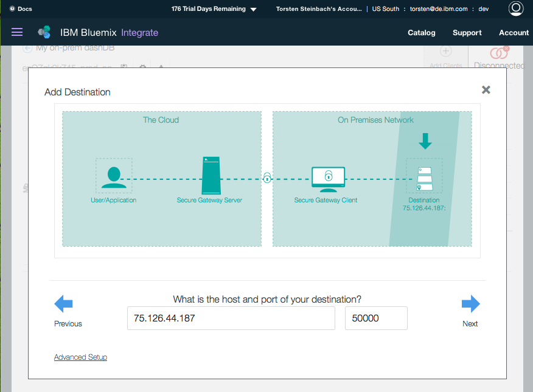Click the Integrate section label
The width and height of the screenshot is (533, 392).
click(140, 33)
